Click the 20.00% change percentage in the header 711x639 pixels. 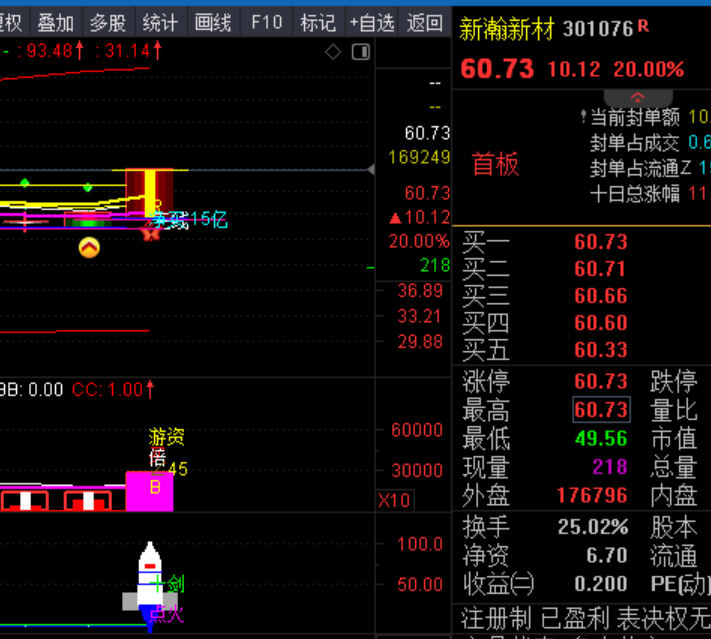pyautogui.click(x=648, y=69)
